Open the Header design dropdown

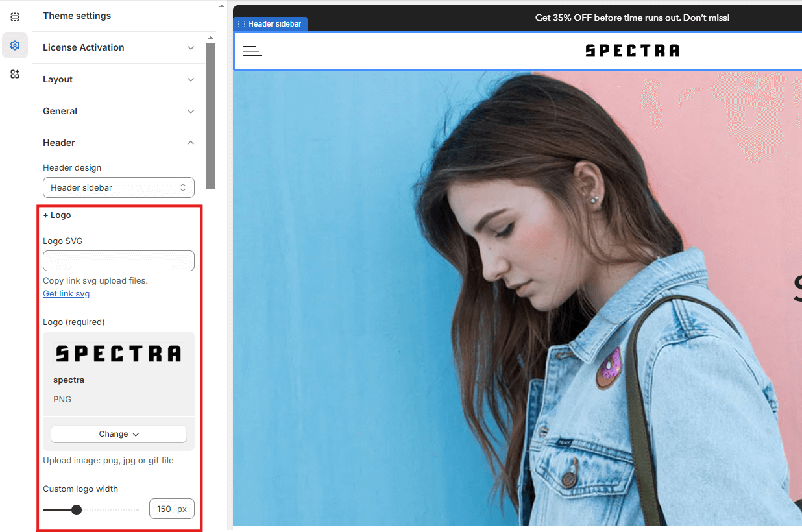119,187
